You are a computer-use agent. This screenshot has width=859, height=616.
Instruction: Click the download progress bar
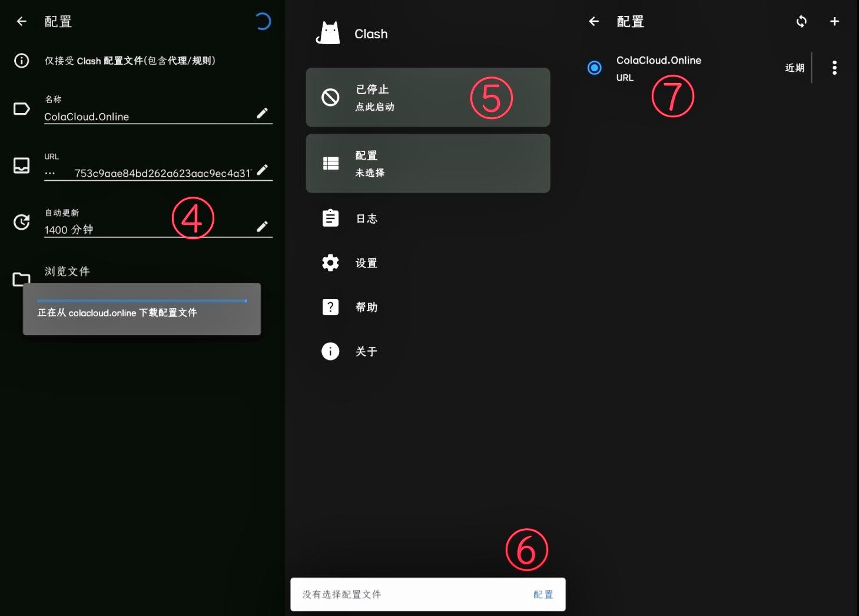click(141, 301)
